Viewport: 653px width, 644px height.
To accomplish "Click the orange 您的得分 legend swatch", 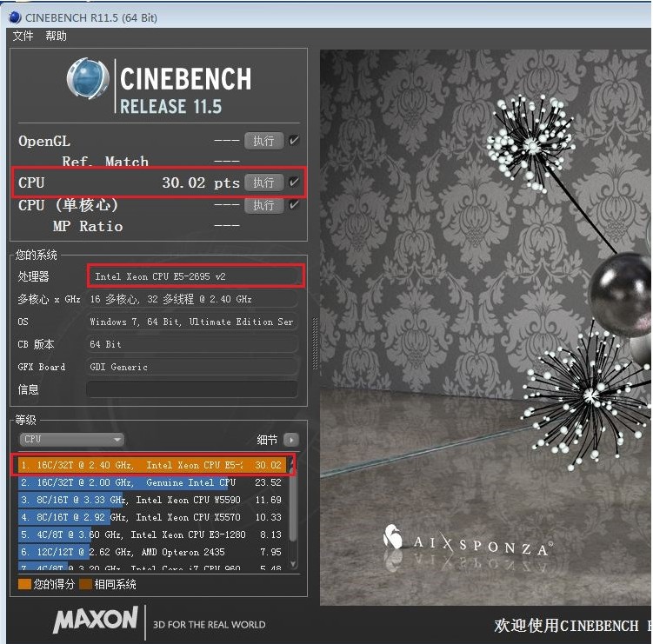I will coord(24,584).
